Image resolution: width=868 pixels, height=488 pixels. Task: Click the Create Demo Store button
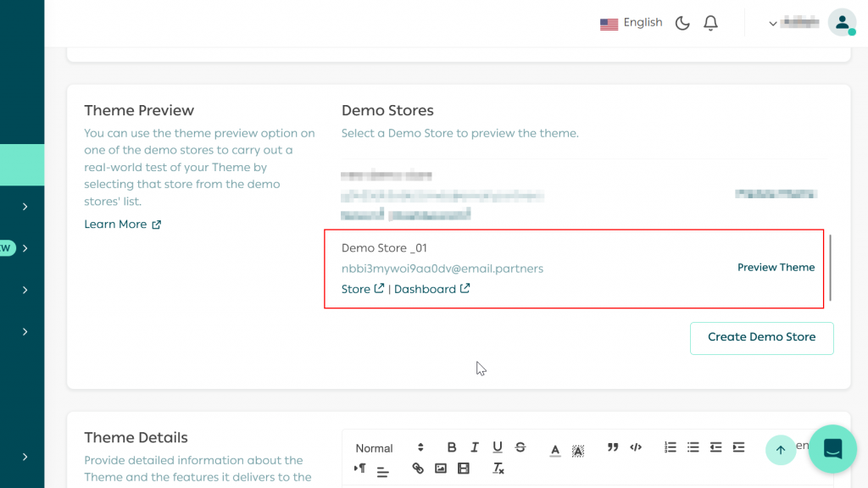tap(761, 337)
